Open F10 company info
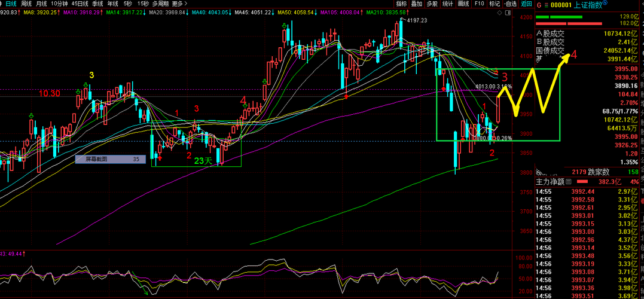Image resolution: width=644 pixels, height=299 pixels. [x=480, y=4]
